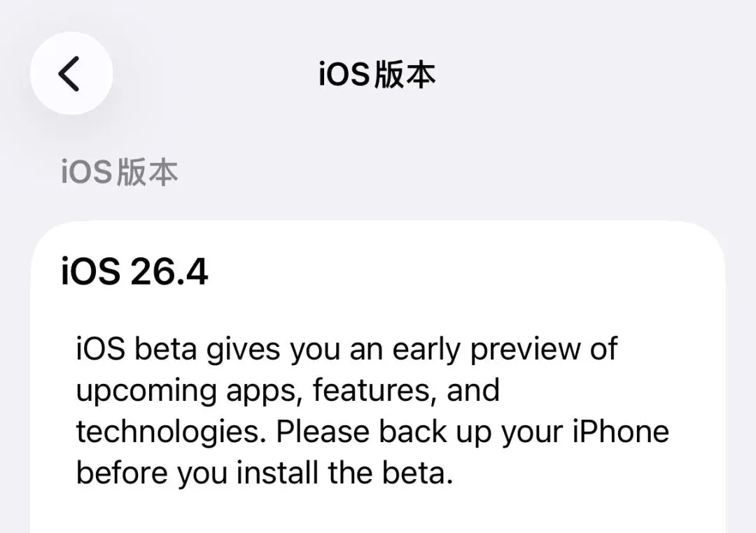This screenshot has width=756, height=533.
Task: Click the word "upcoming" in the description
Action: (x=146, y=392)
